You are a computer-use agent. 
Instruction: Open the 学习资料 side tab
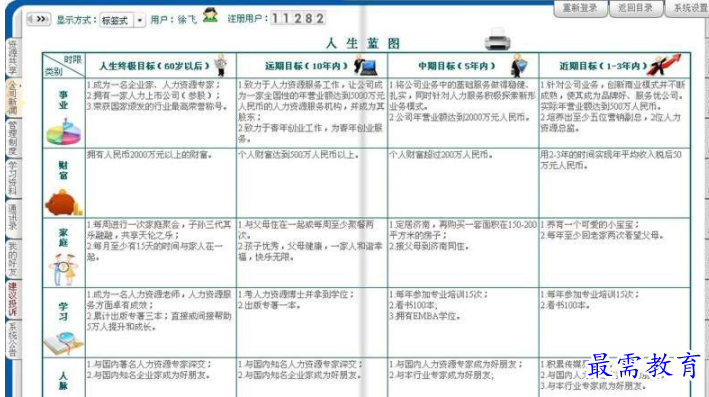(x=13, y=179)
